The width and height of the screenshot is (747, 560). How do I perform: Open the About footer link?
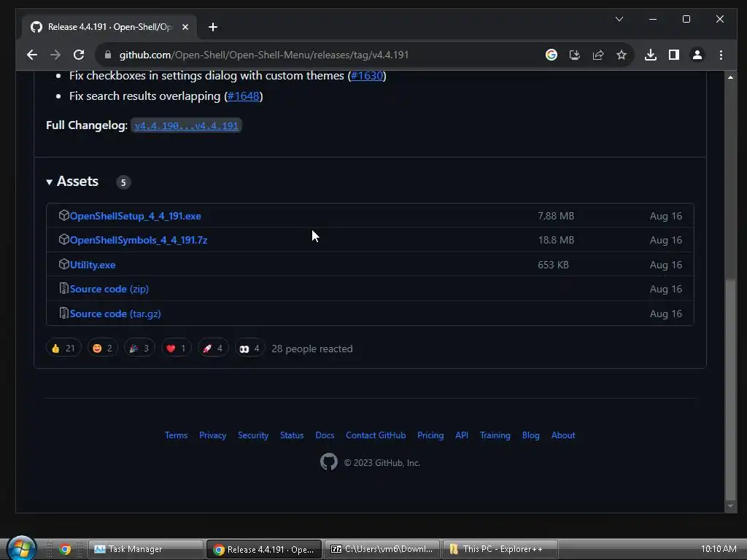tap(563, 435)
